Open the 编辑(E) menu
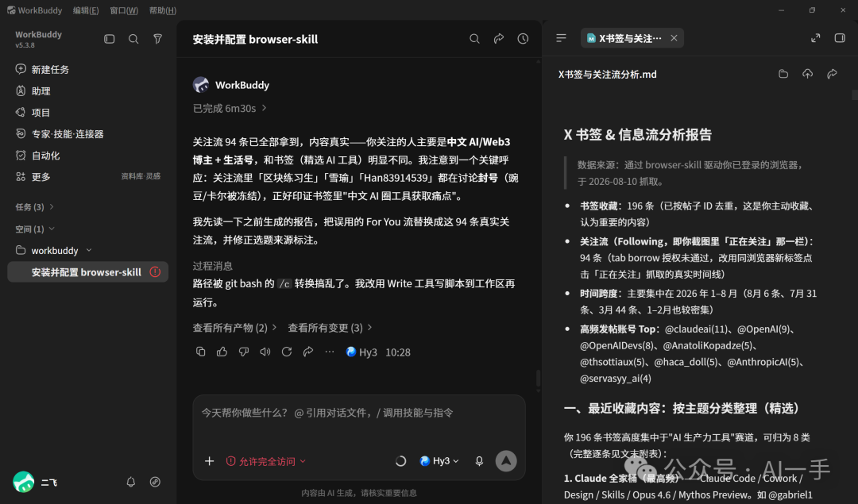This screenshot has height=504, width=858. click(85, 10)
